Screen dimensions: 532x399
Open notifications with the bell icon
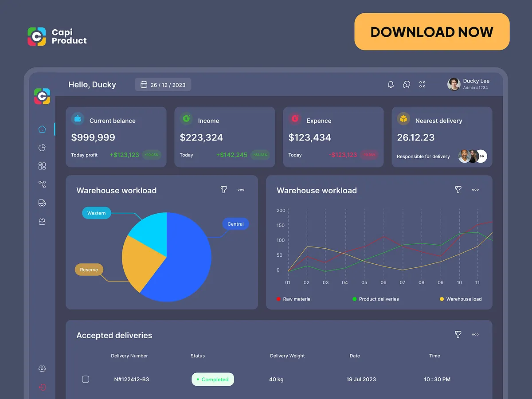(x=391, y=84)
